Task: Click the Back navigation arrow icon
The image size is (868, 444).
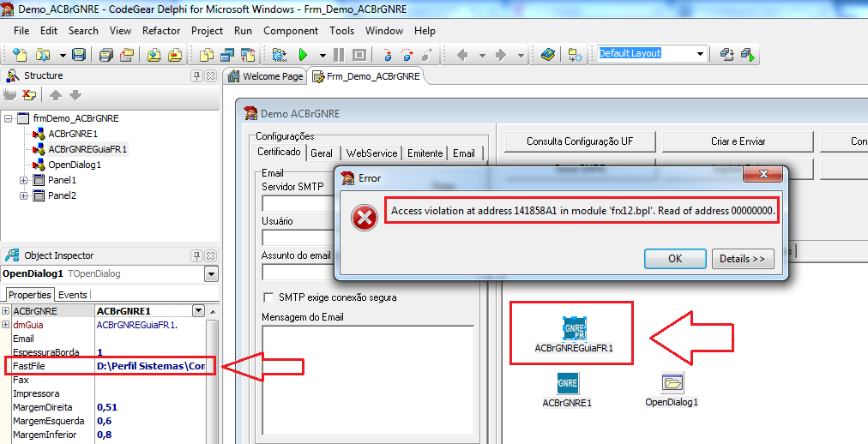Action: 462,55
